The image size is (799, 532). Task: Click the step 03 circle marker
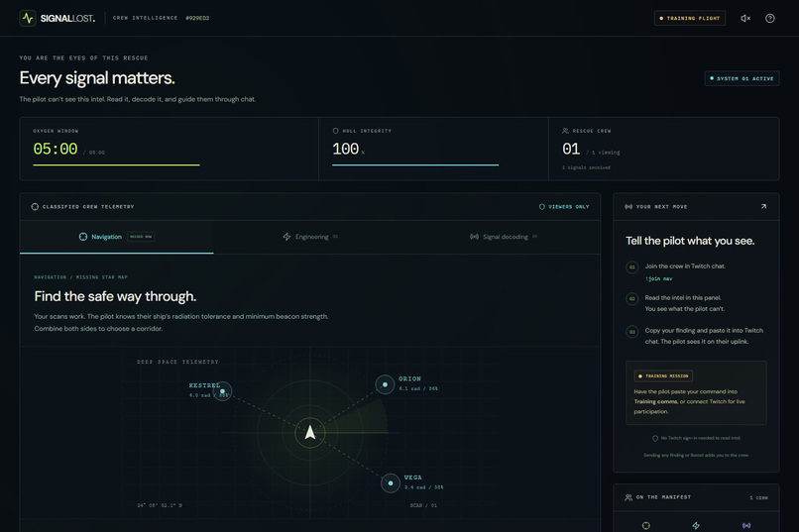(631, 332)
